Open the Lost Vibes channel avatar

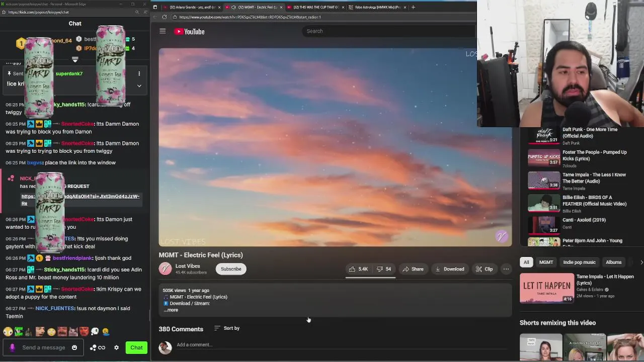(165, 269)
